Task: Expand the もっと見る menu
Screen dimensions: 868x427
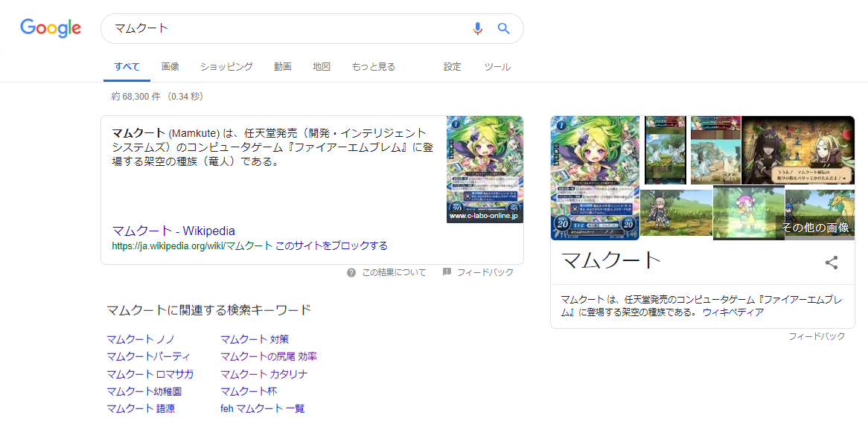Action: point(374,67)
